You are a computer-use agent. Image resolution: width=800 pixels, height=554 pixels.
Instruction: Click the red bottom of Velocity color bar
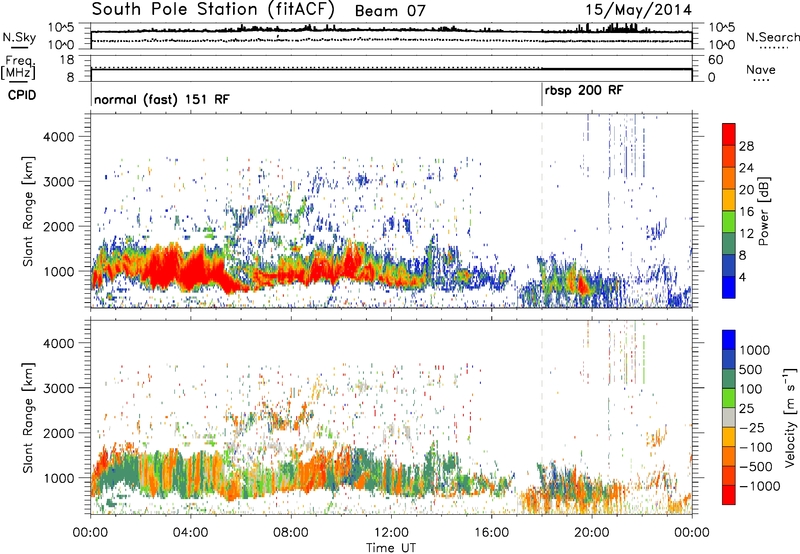729,495
